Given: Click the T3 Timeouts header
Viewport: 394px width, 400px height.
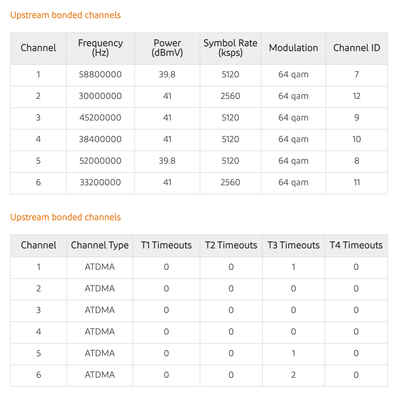Looking at the screenshot, I should pyautogui.click(x=293, y=245).
